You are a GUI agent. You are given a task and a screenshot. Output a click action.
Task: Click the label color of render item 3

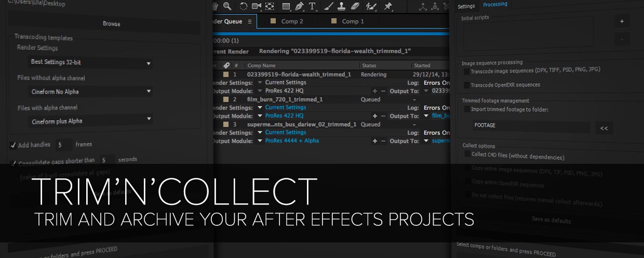click(x=226, y=124)
